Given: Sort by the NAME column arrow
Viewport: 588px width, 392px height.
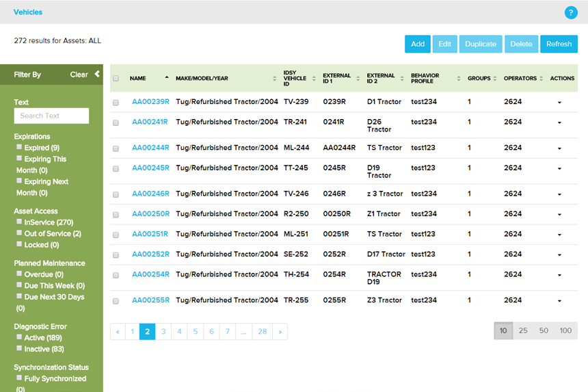Looking at the screenshot, I should [x=166, y=78].
